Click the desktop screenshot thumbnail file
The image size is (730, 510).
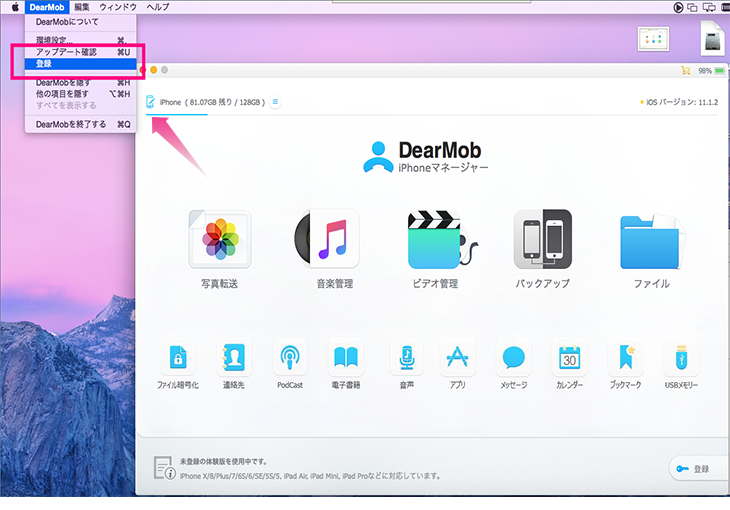tap(653, 39)
